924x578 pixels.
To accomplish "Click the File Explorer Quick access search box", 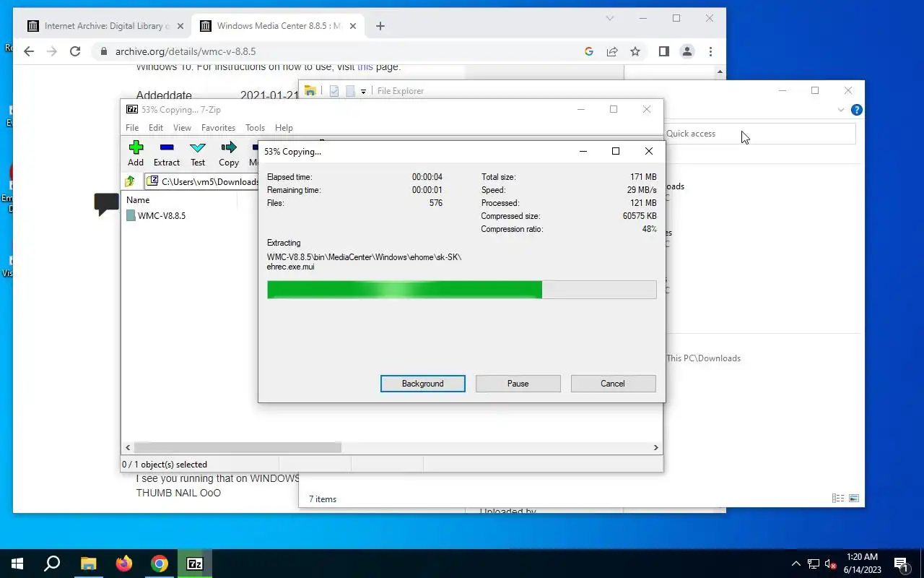I will coord(759,134).
